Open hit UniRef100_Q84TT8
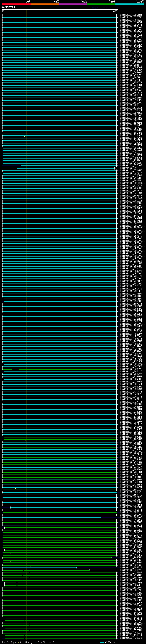 (x=131, y=65)
